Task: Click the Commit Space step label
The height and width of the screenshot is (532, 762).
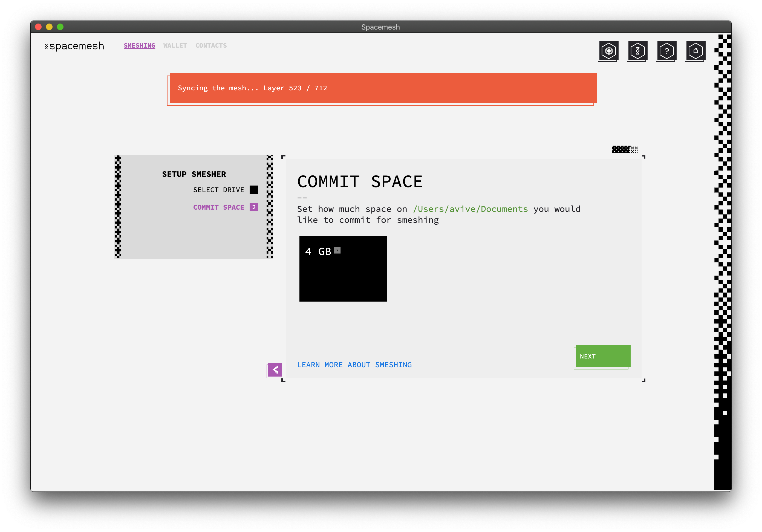Action: click(218, 207)
